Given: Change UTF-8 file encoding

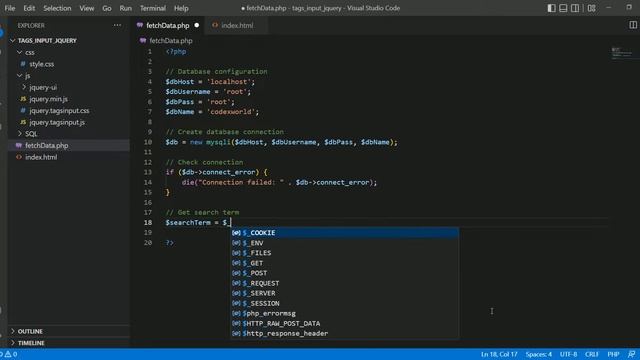Looking at the screenshot, I should click(568, 354).
